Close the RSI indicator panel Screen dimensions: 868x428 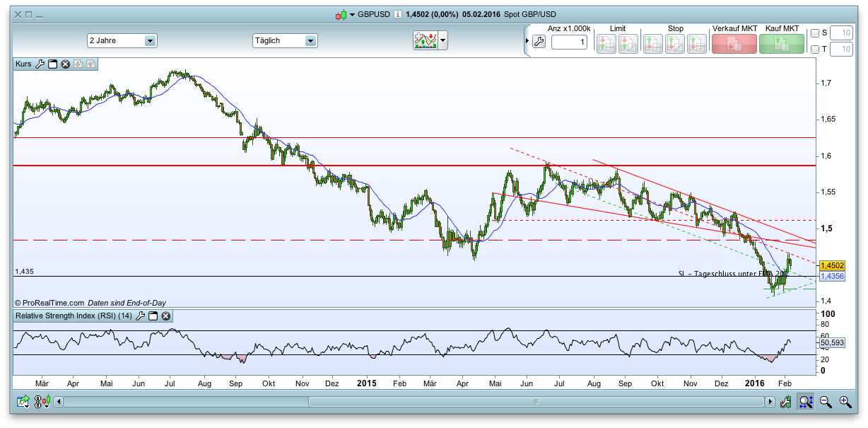(165, 316)
